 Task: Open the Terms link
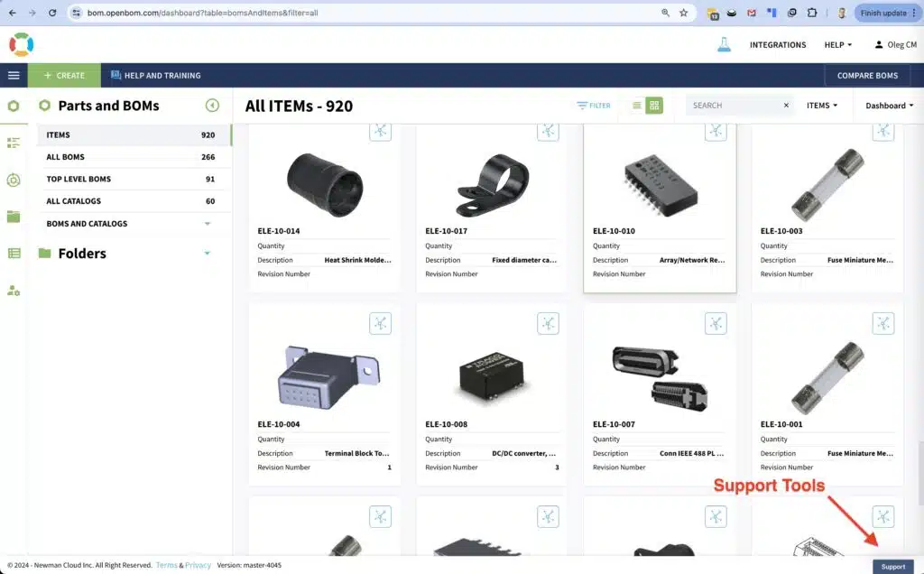point(166,565)
